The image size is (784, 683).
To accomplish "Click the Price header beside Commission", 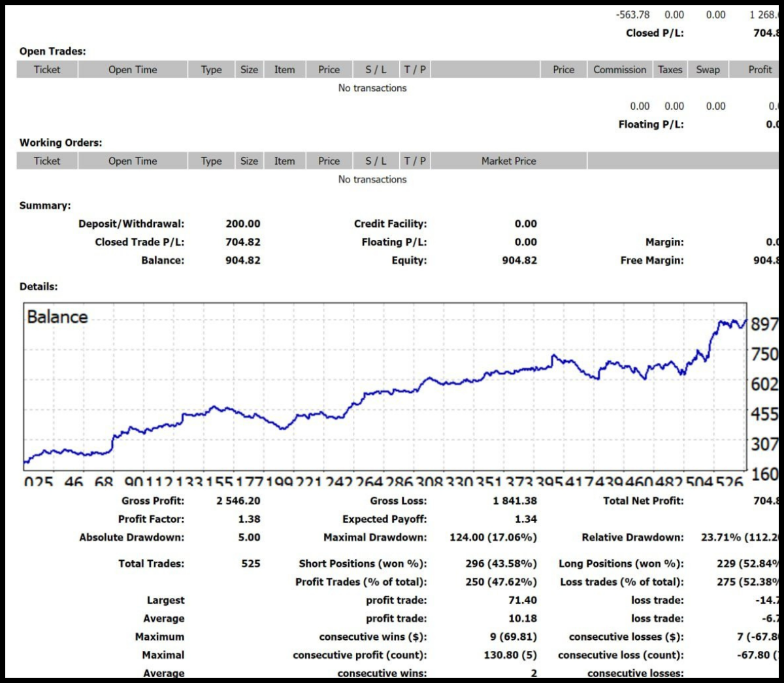I will [x=563, y=69].
